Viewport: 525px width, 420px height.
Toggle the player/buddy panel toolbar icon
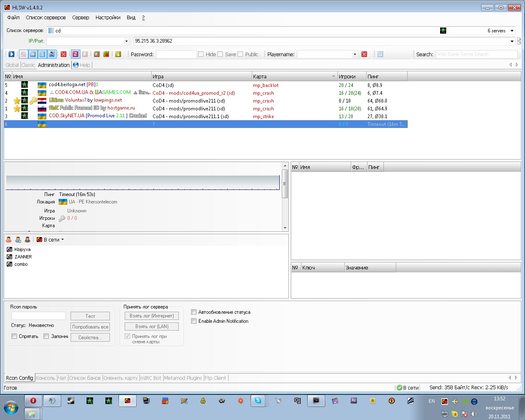(x=52, y=54)
